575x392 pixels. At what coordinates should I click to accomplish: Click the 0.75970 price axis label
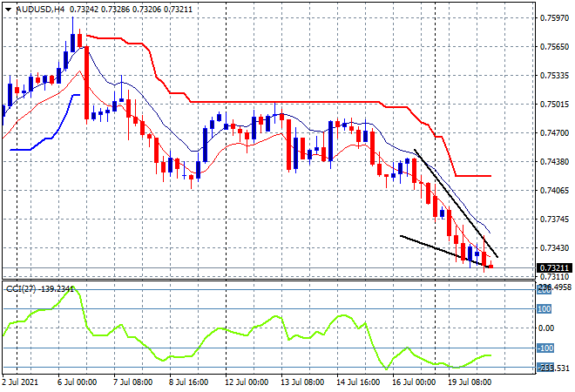click(555, 17)
